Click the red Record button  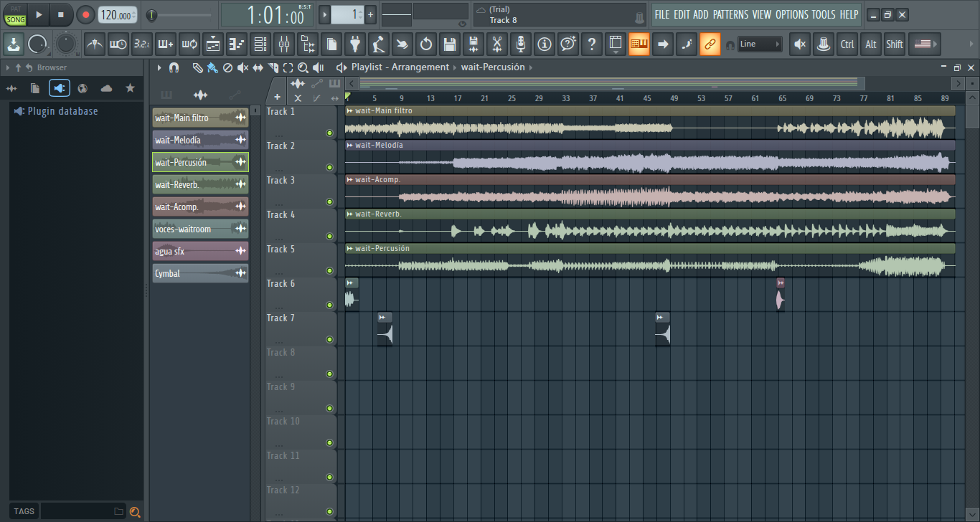(x=85, y=14)
